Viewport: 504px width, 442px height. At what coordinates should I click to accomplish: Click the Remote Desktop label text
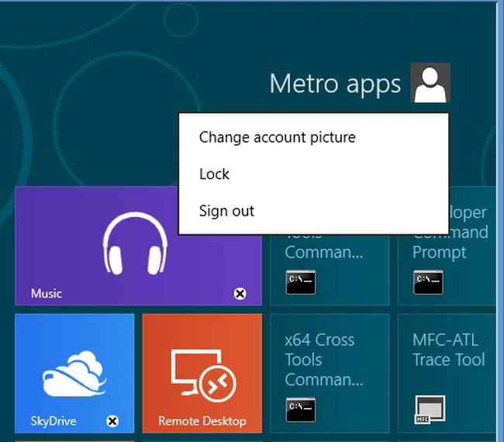tap(202, 421)
